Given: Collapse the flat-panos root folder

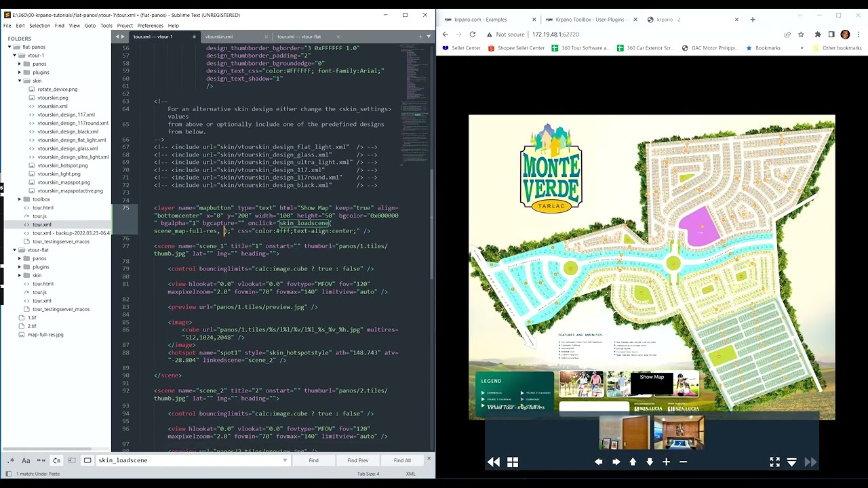Looking at the screenshot, I should point(9,47).
